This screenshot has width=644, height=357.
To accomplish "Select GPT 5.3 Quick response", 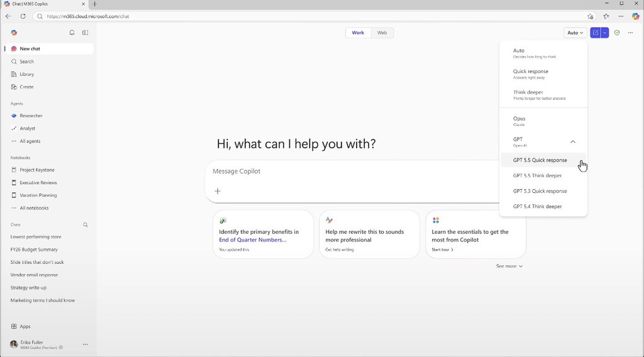I will click(x=543, y=191).
